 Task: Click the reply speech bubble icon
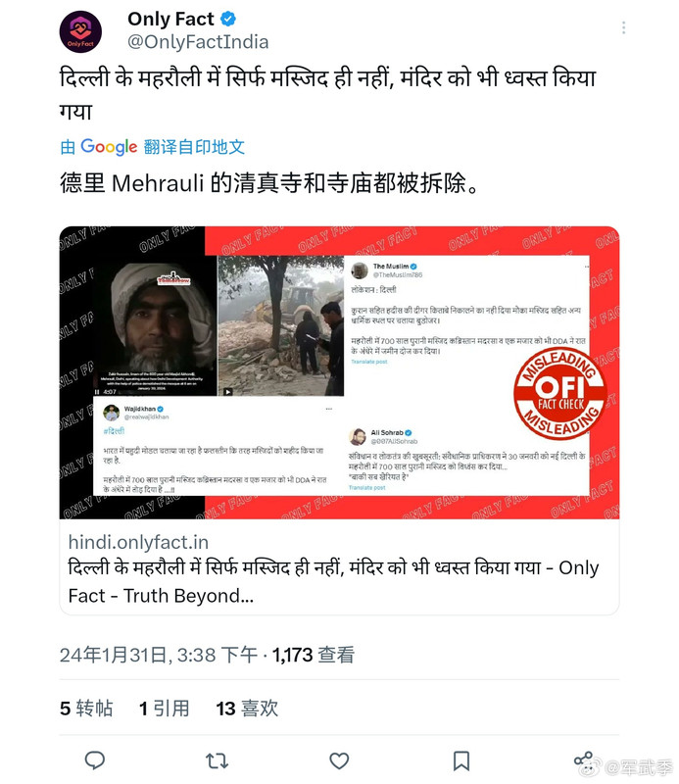click(94, 760)
